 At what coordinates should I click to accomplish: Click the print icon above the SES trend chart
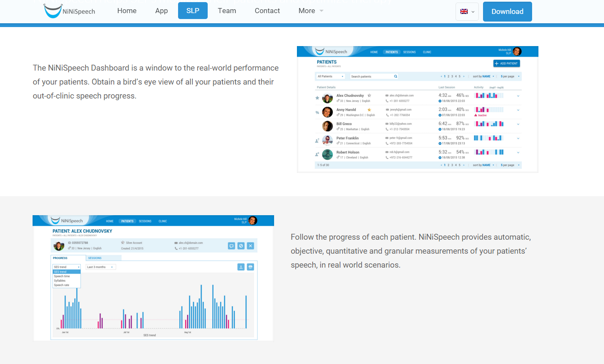click(x=250, y=267)
